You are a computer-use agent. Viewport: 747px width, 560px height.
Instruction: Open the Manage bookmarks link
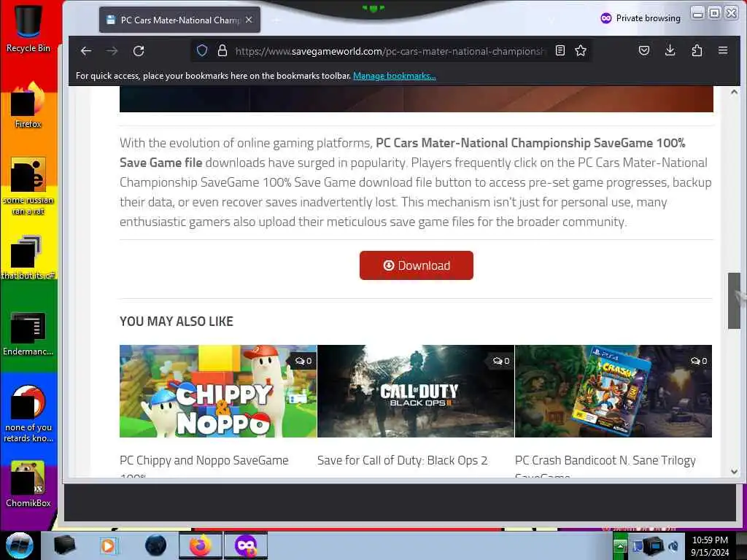pyautogui.click(x=394, y=76)
